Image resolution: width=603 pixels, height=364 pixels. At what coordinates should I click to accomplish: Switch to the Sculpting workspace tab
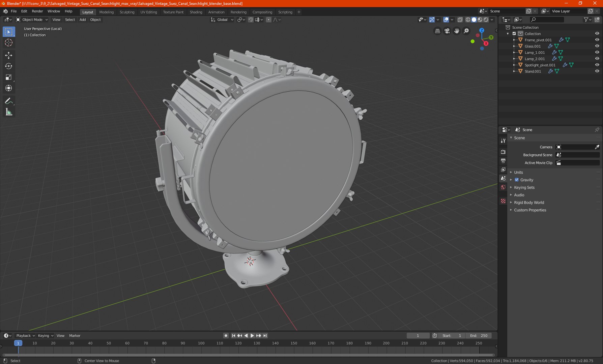[127, 12]
